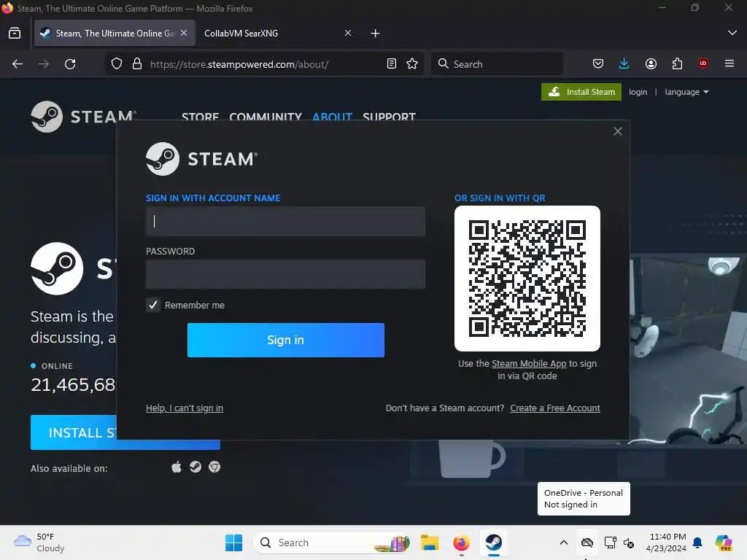
Task: Open the STORE navigation item
Action: [x=200, y=117]
